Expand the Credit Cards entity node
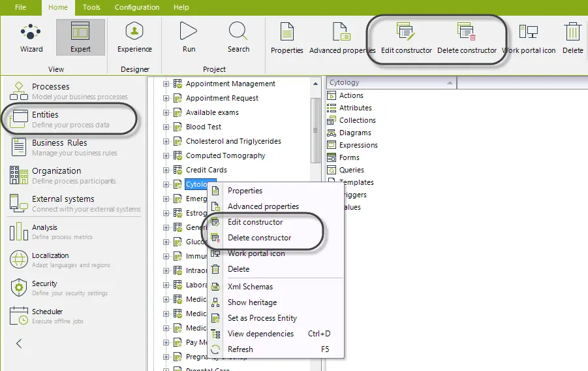This screenshot has height=371, width=588. (166, 170)
